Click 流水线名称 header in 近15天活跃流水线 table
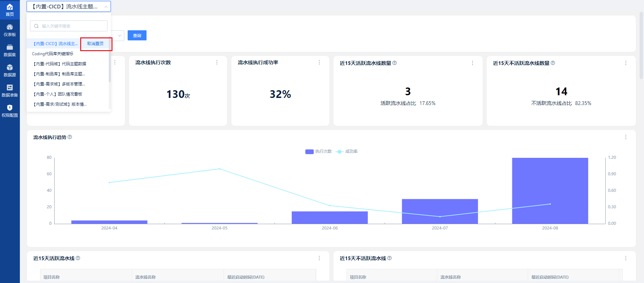Image resolution: width=644 pixels, height=283 pixels. coord(146,277)
